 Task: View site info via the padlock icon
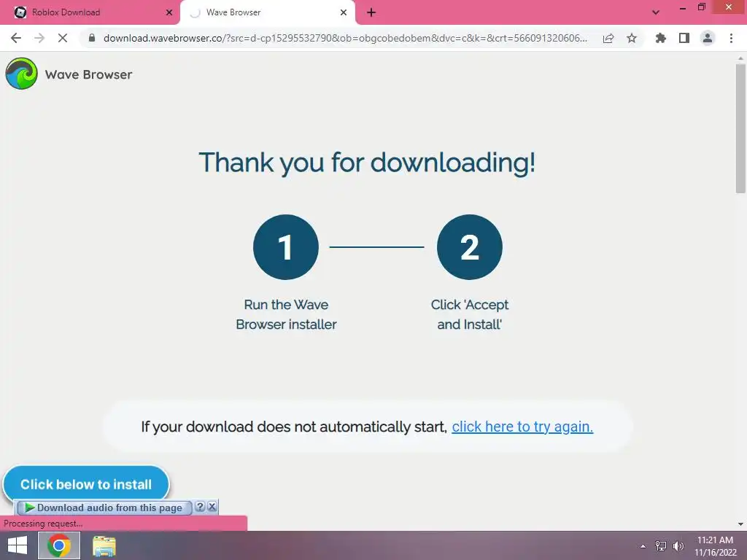(92, 38)
